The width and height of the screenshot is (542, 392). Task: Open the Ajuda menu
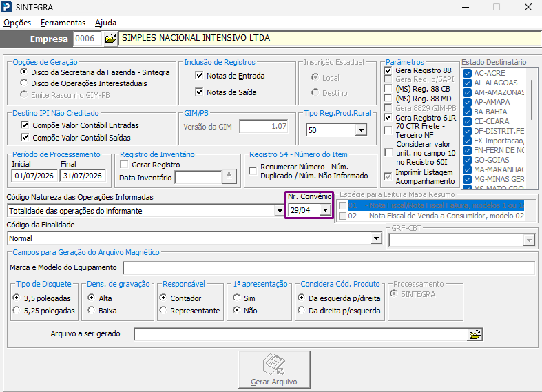pos(105,23)
